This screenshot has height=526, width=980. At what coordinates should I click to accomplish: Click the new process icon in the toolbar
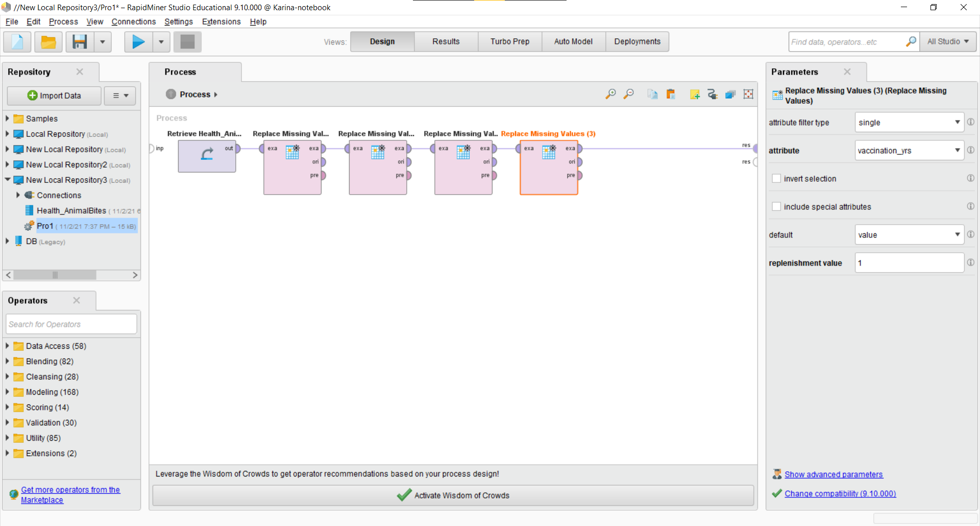click(x=17, y=42)
